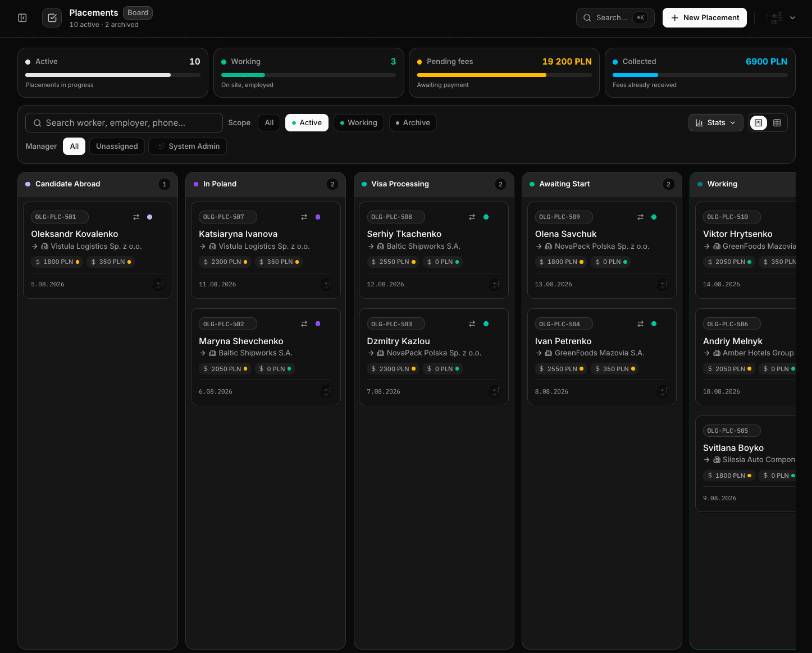Click date 12.08.2026 on Serhiy card
The image size is (812, 653).
click(x=385, y=285)
